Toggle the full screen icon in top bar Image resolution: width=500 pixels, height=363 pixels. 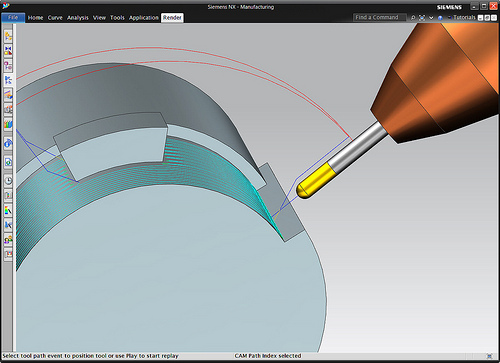coord(422,18)
